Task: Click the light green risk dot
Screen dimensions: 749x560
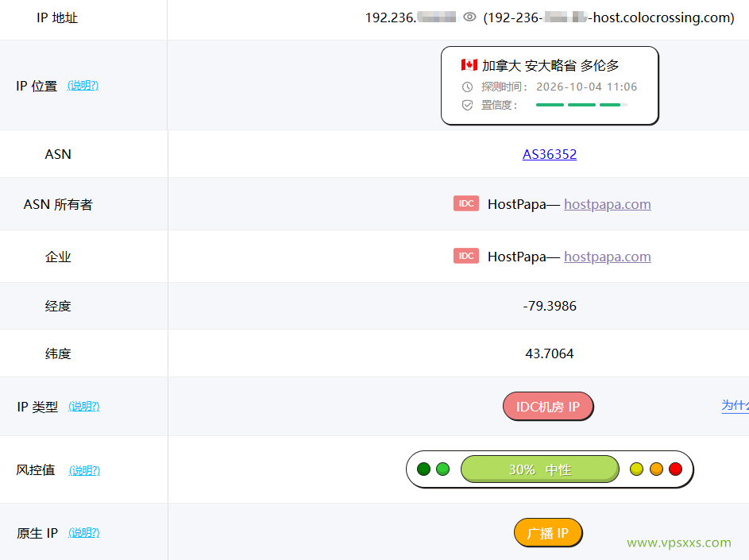Action: point(443,469)
